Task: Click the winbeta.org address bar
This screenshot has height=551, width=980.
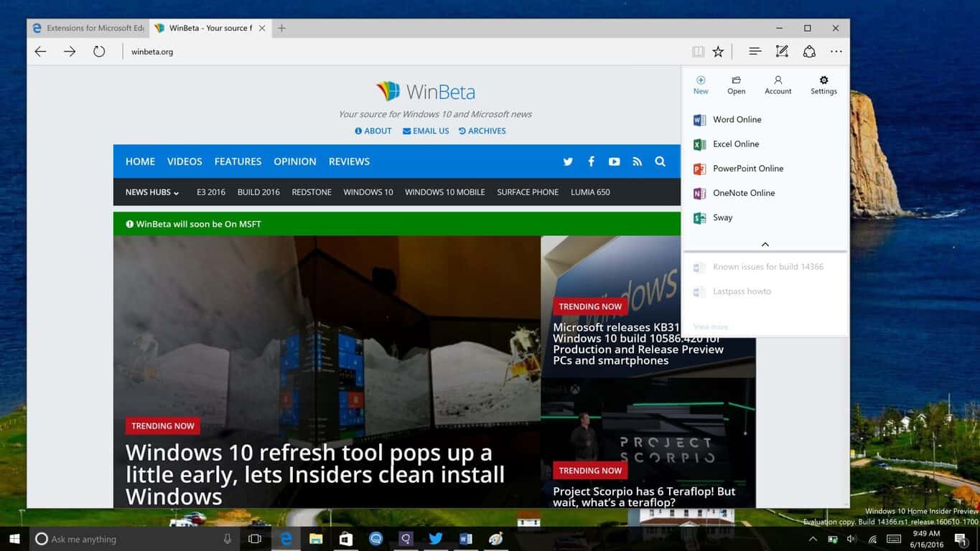Action: tap(402, 52)
